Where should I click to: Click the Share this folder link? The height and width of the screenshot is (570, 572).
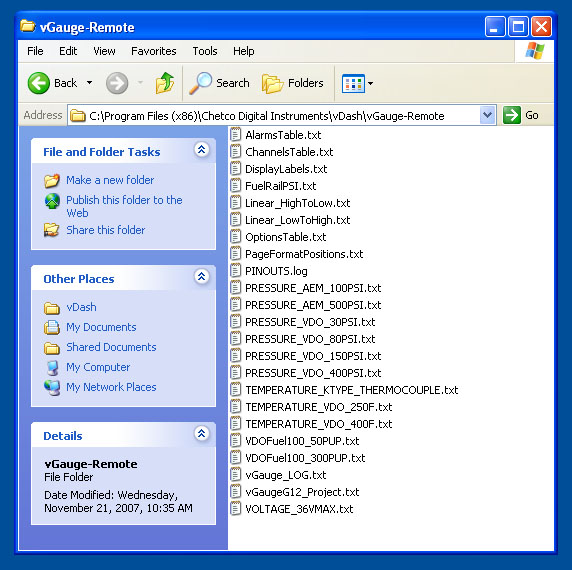pyautogui.click(x=105, y=230)
